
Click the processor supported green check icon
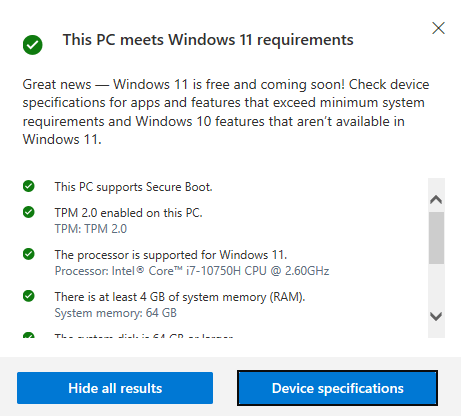click(x=29, y=254)
